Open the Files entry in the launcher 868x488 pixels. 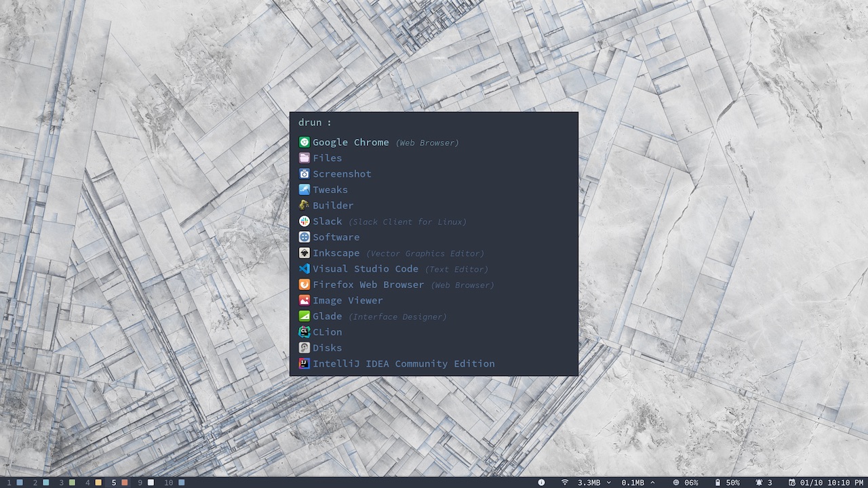pyautogui.click(x=328, y=158)
